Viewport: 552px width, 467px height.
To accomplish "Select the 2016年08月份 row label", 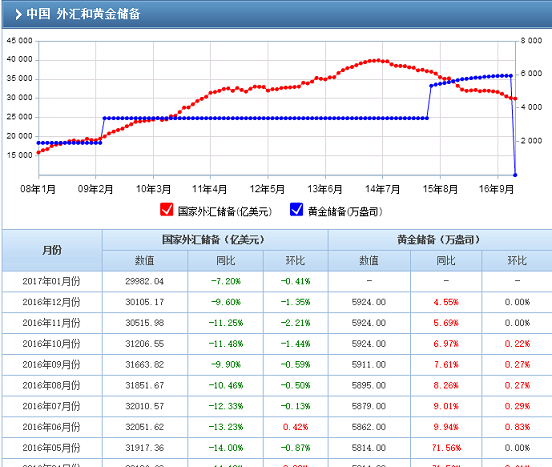I will [x=51, y=385].
